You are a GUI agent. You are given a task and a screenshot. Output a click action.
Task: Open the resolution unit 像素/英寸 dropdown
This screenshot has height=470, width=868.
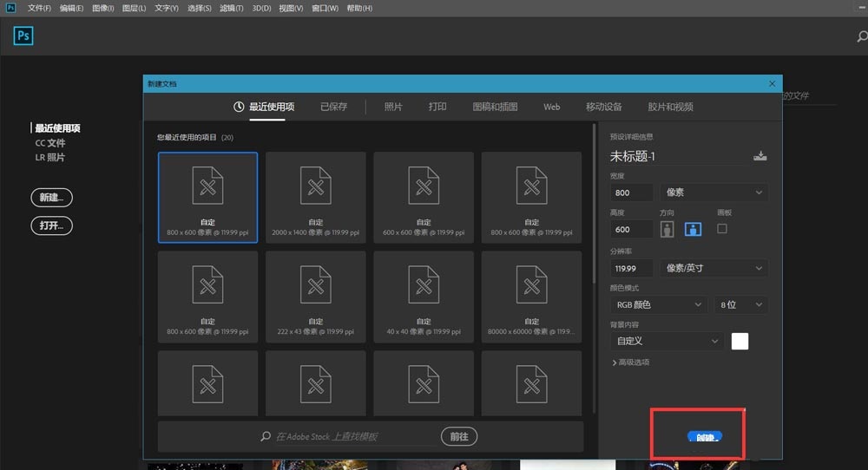713,268
